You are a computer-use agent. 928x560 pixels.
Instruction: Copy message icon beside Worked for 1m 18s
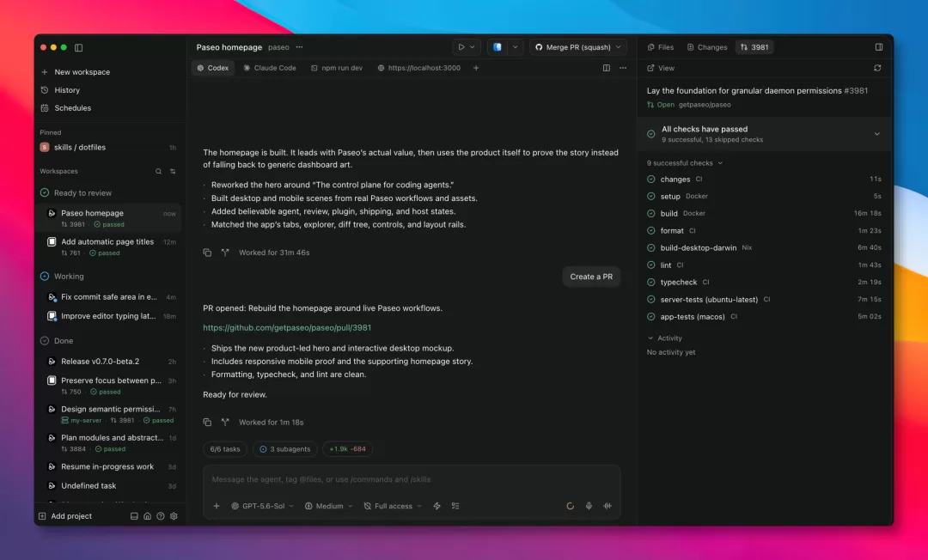[x=207, y=423]
